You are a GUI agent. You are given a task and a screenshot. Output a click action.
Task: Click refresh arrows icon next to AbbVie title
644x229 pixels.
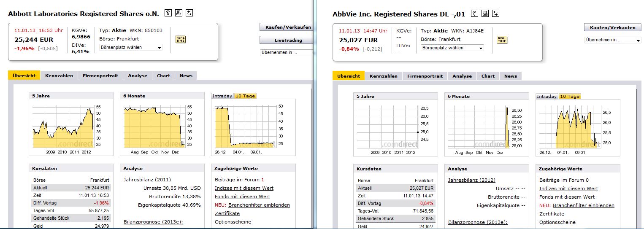coord(495,13)
